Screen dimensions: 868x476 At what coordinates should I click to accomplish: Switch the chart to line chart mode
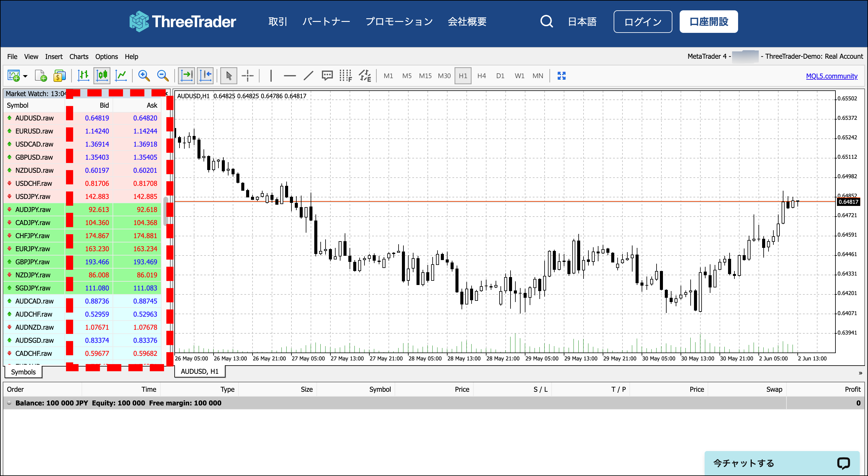coord(121,75)
